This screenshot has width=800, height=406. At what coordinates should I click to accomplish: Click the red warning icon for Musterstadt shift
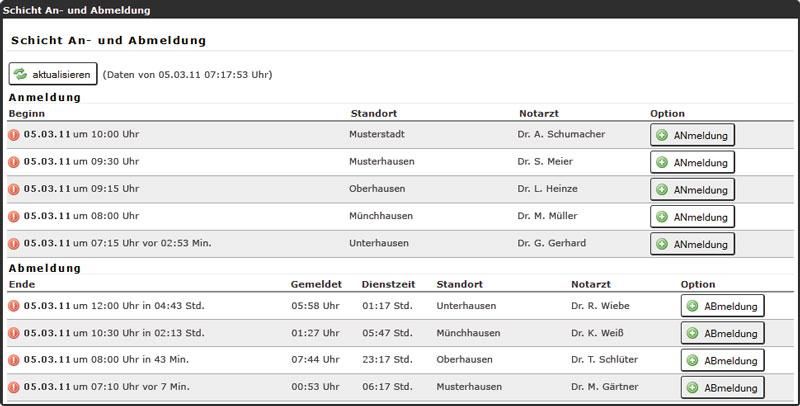14,134
